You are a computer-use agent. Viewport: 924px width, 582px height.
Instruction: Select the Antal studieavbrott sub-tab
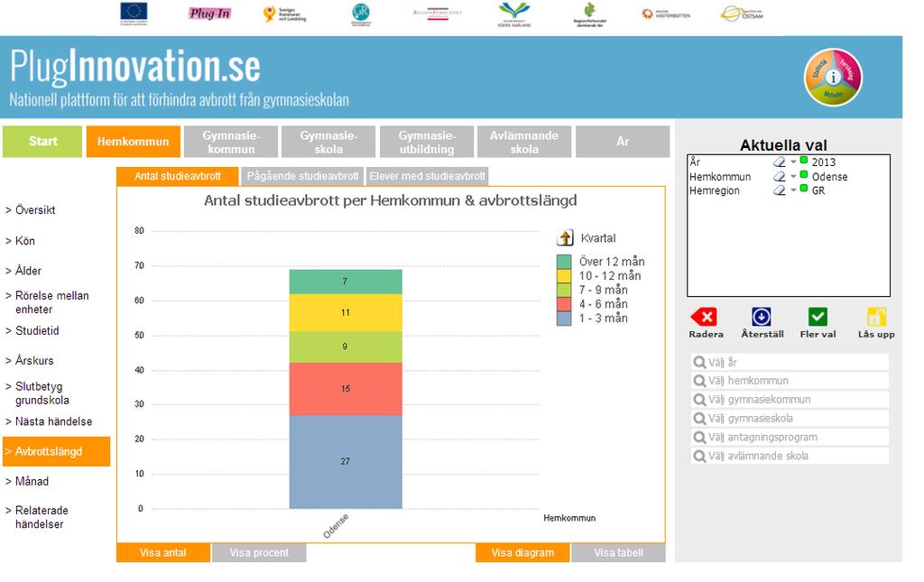pos(178,176)
